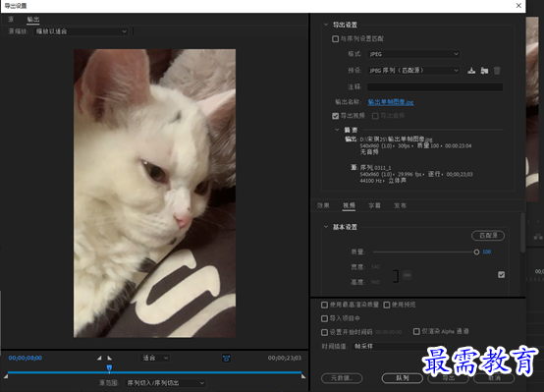Screen dimensions: 544x392
Task: Open the 预设 JPEG 序列 dropdown
Action: 413,71
